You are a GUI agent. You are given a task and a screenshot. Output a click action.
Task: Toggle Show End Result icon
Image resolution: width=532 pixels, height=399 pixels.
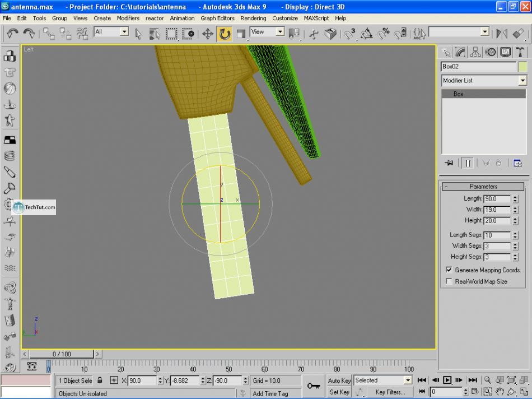tap(467, 163)
